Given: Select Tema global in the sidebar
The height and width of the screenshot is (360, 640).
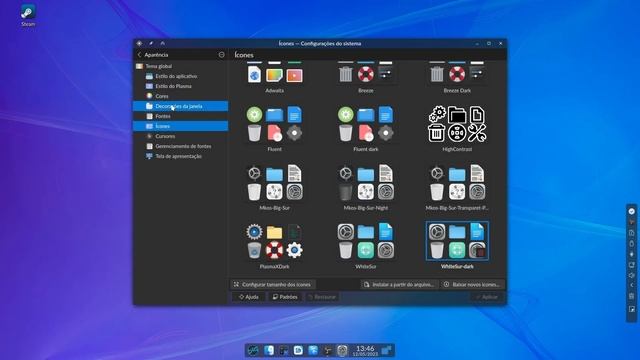Looking at the screenshot, I should coord(180,66).
